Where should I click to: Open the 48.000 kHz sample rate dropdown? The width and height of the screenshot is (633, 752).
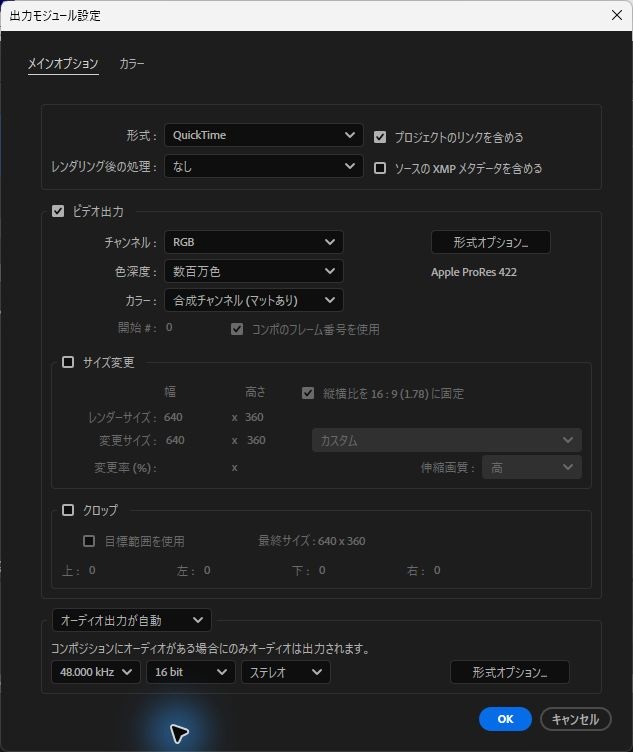coord(95,672)
